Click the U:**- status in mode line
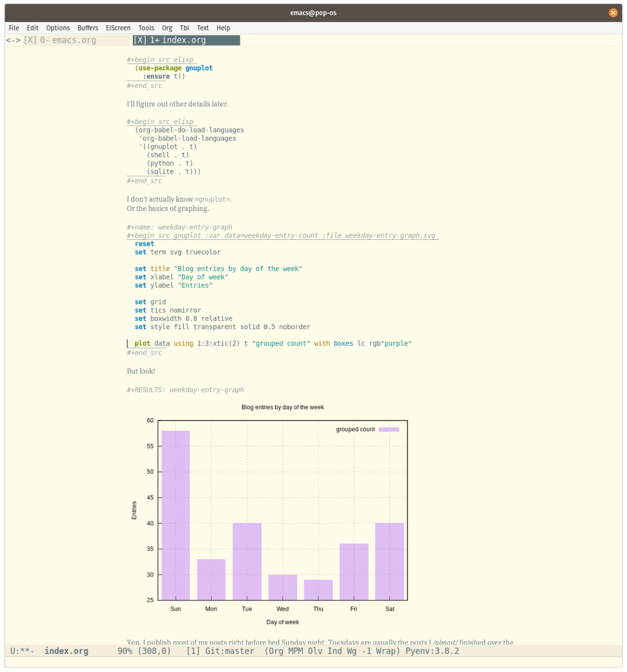Screen dimensions: 627x672 coord(22,651)
